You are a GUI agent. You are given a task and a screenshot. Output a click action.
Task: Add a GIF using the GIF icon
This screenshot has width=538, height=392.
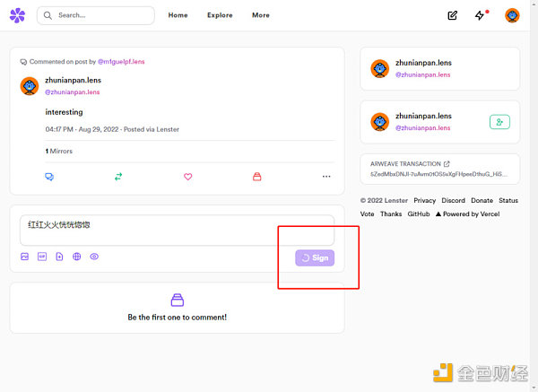[x=42, y=257]
